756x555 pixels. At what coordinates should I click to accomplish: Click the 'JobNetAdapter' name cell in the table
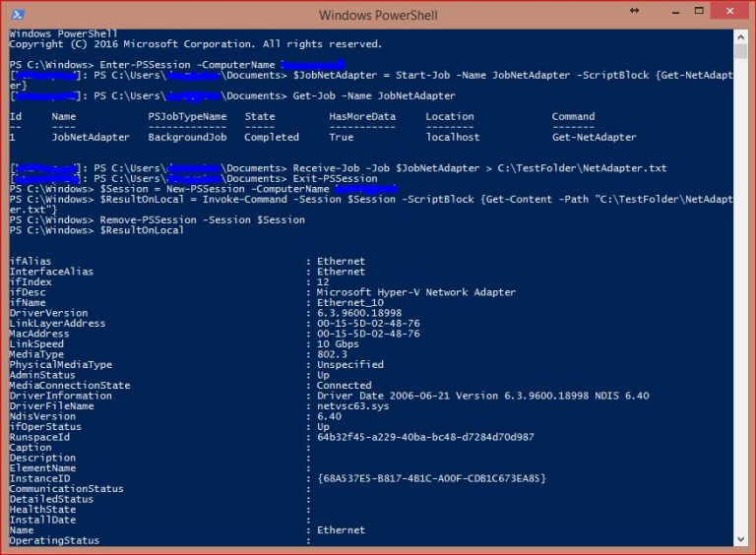pos(91,138)
